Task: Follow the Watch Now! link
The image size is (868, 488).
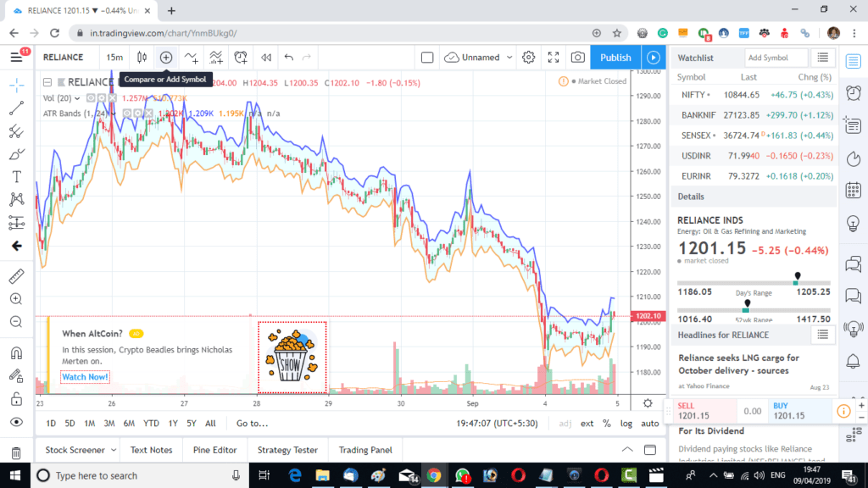Action: [85, 376]
